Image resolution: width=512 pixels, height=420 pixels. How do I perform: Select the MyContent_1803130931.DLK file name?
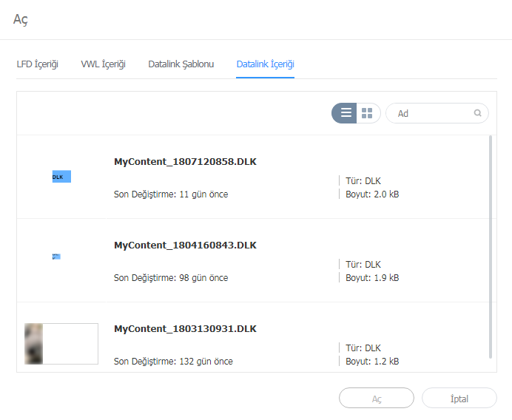(185, 328)
